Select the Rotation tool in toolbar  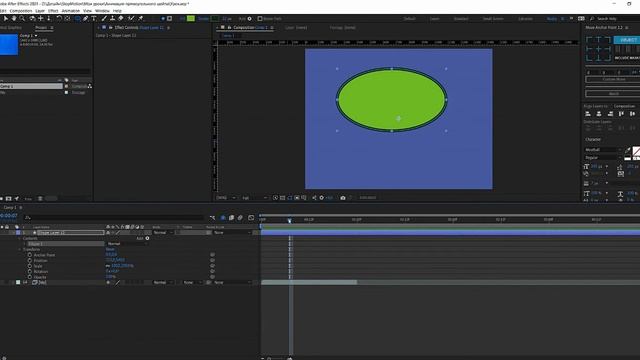(59, 18)
